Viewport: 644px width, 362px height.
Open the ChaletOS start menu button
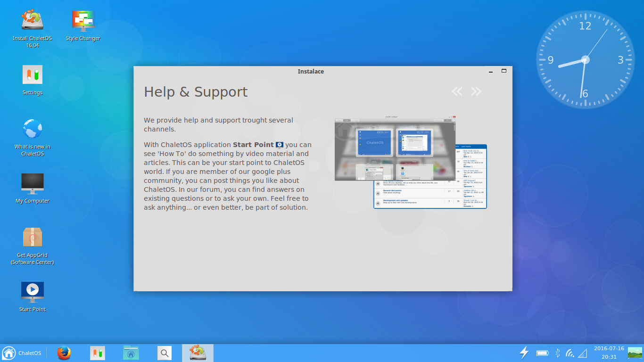[22, 353]
